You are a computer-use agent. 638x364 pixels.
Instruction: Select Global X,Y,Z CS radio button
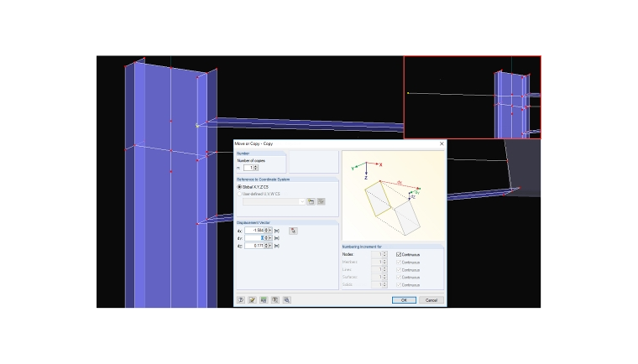(239, 187)
